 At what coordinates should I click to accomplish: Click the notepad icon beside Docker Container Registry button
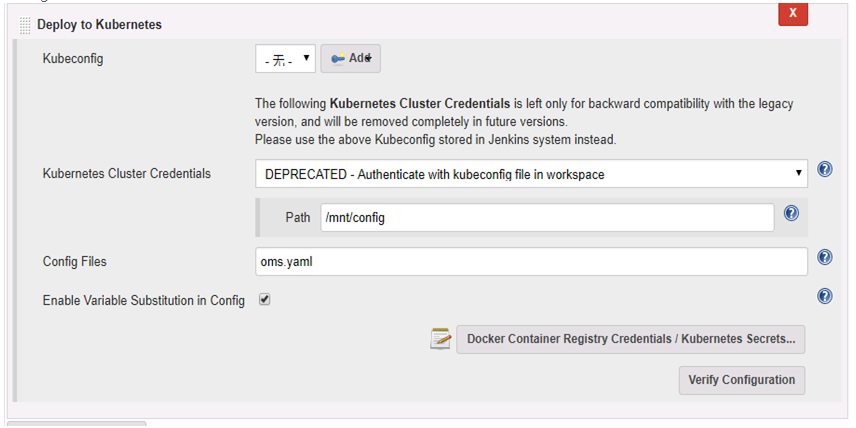pyautogui.click(x=440, y=338)
